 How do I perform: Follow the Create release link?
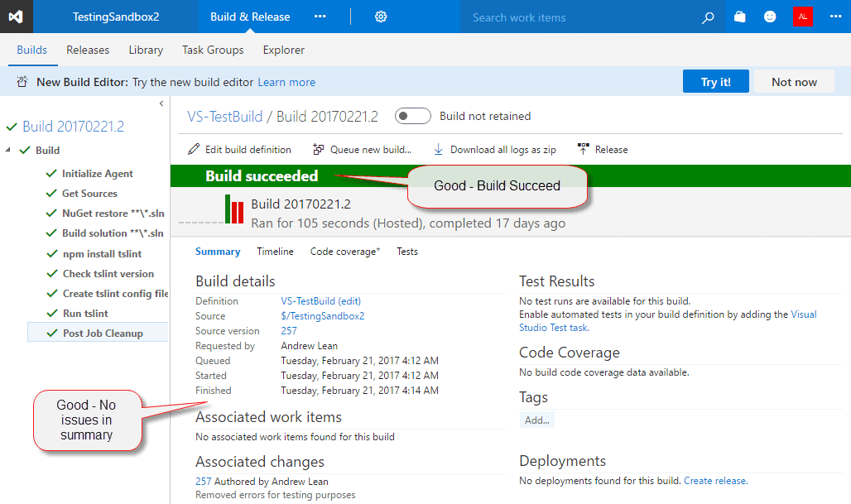pyautogui.click(x=715, y=481)
